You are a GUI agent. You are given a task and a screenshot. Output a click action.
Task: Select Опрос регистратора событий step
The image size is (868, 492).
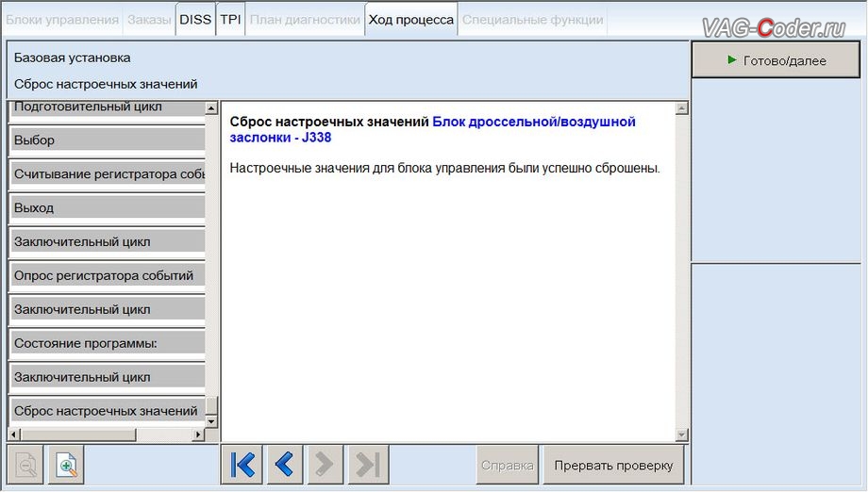tap(106, 275)
